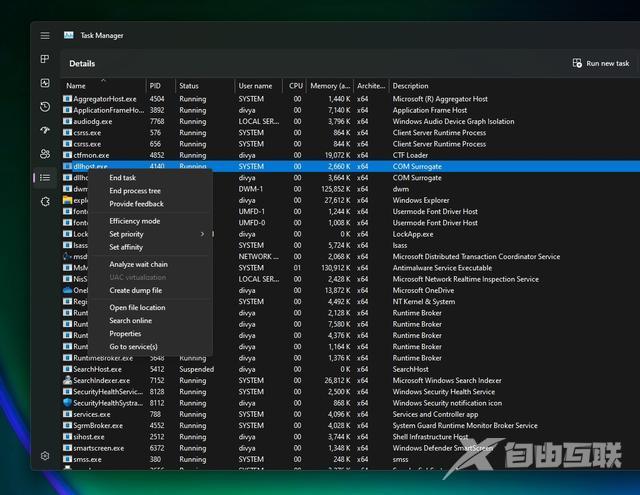Select audiodg.exe process name

click(x=93, y=121)
